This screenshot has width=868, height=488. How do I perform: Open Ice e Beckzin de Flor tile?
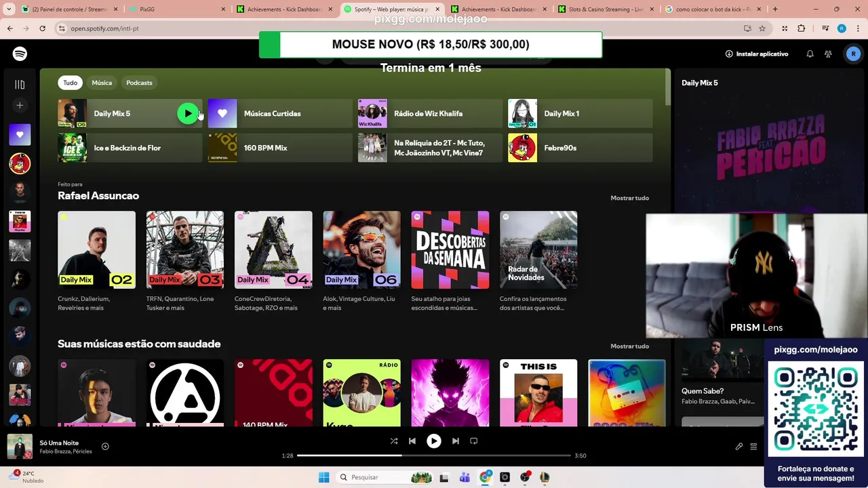click(x=130, y=148)
